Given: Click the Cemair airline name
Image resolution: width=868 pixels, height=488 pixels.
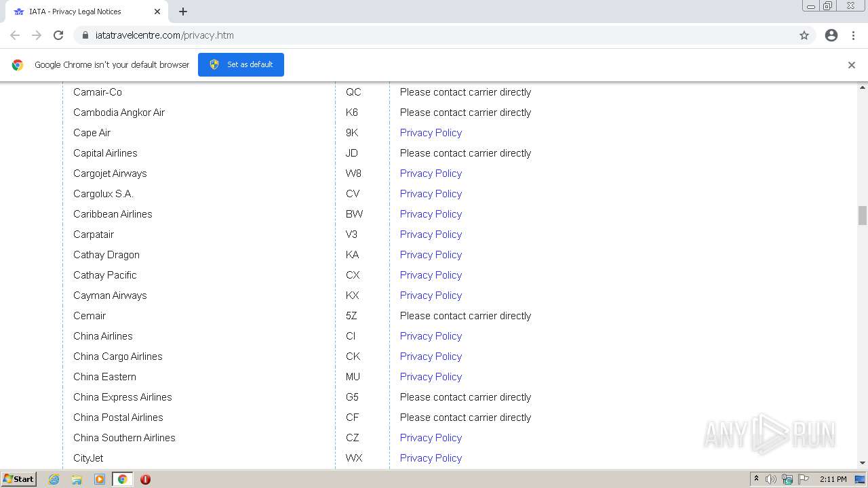Looking at the screenshot, I should (x=90, y=316).
